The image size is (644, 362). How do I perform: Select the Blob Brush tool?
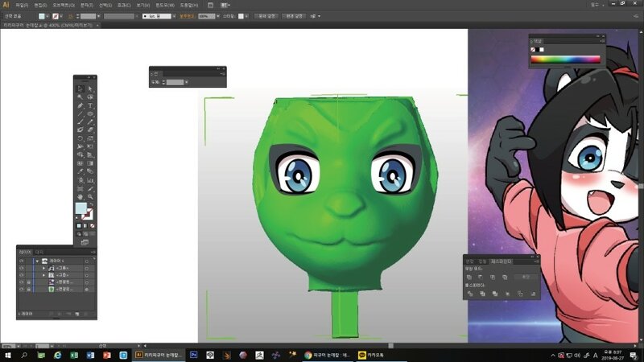point(80,130)
